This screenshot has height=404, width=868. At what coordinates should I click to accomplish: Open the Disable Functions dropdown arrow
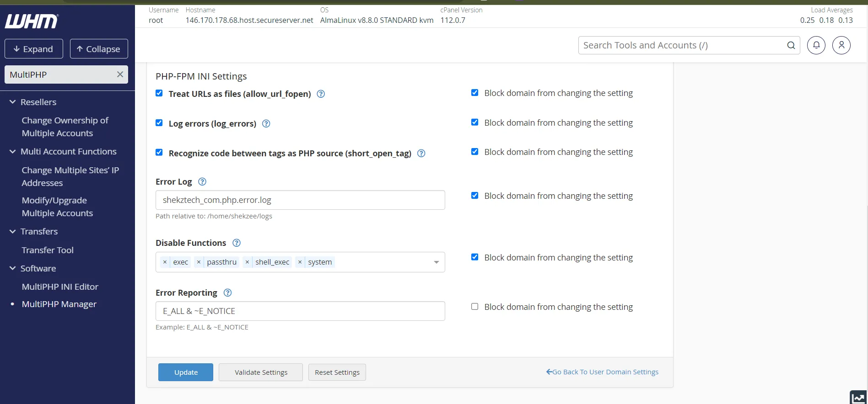[x=436, y=262]
